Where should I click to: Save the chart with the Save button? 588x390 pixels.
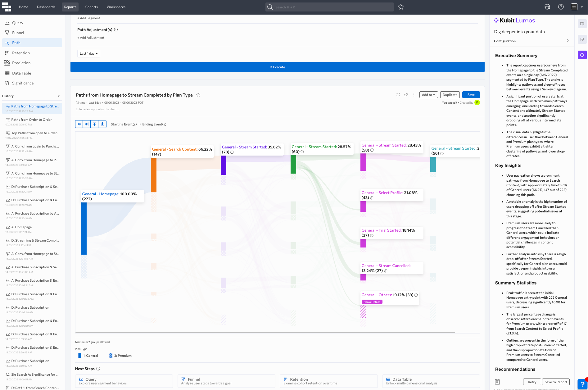471,95
